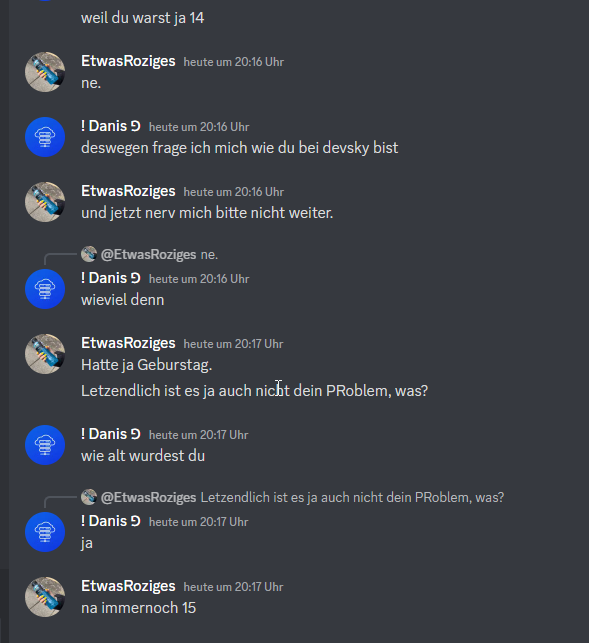Open EtwasRoziges username above 'na immernoch 15'

pos(128,586)
